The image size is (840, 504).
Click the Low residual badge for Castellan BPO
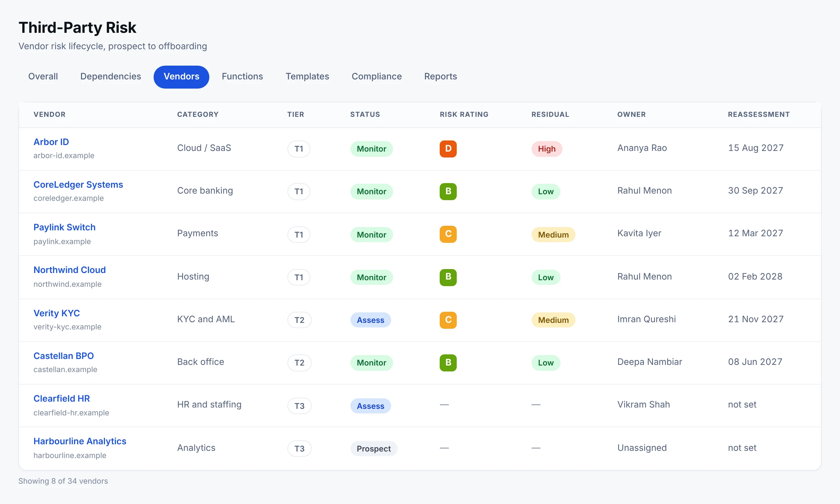pyautogui.click(x=545, y=363)
